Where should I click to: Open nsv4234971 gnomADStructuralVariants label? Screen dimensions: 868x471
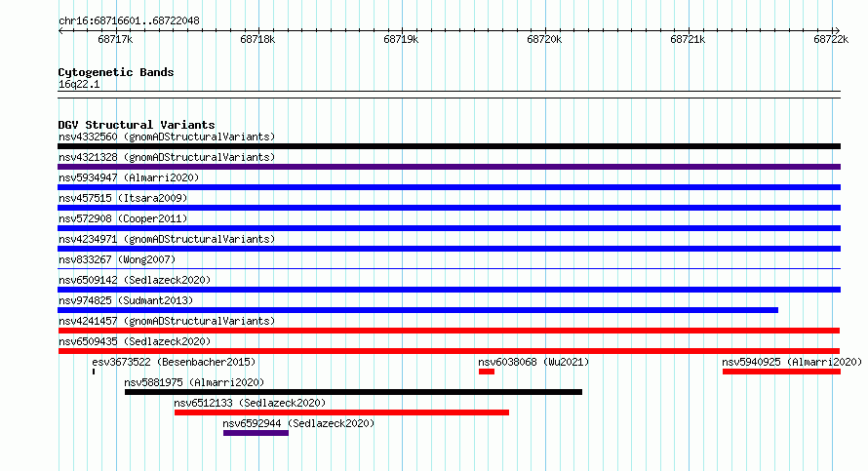click(167, 239)
